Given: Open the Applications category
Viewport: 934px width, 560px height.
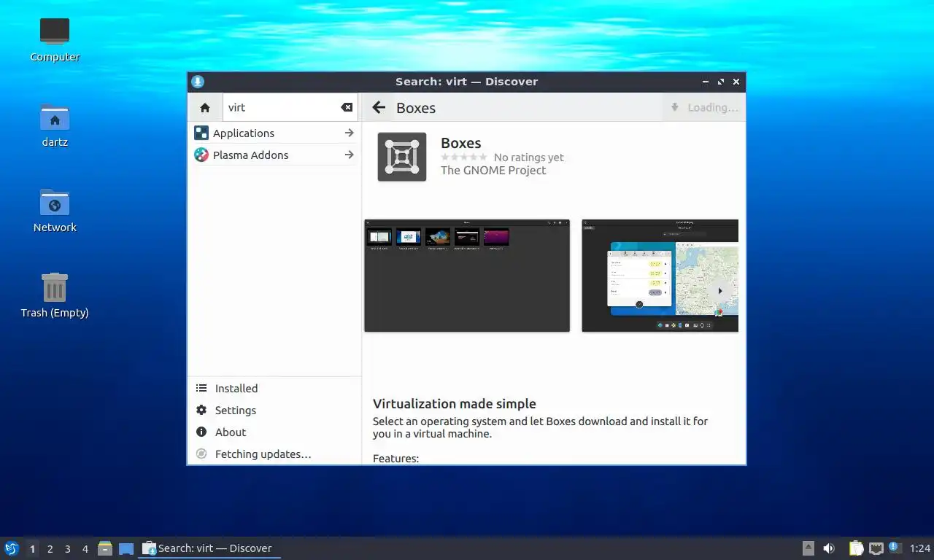Looking at the screenshot, I should (274, 133).
